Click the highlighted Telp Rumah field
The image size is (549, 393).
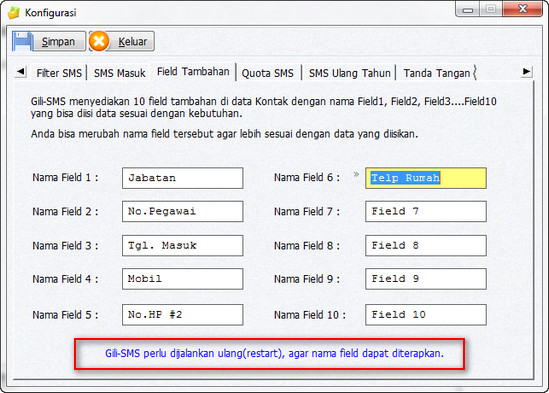pyautogui.click(x=426, y=178)
